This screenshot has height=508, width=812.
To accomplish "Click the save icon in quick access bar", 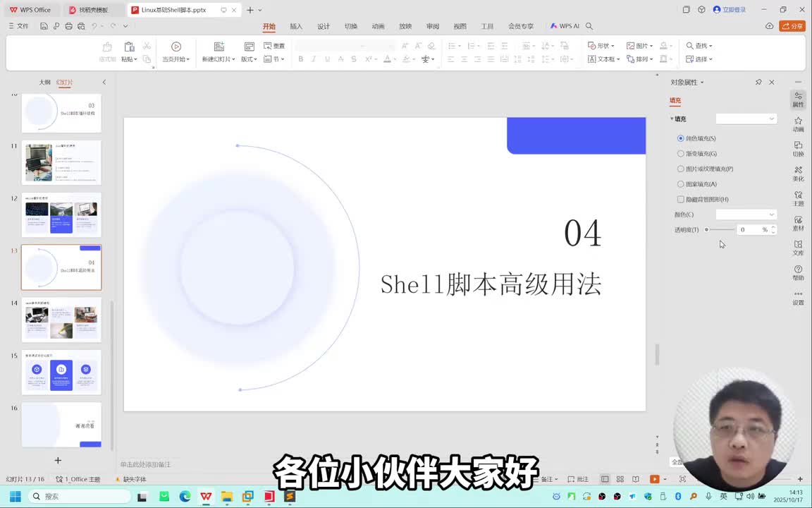I will click(44, 26).
